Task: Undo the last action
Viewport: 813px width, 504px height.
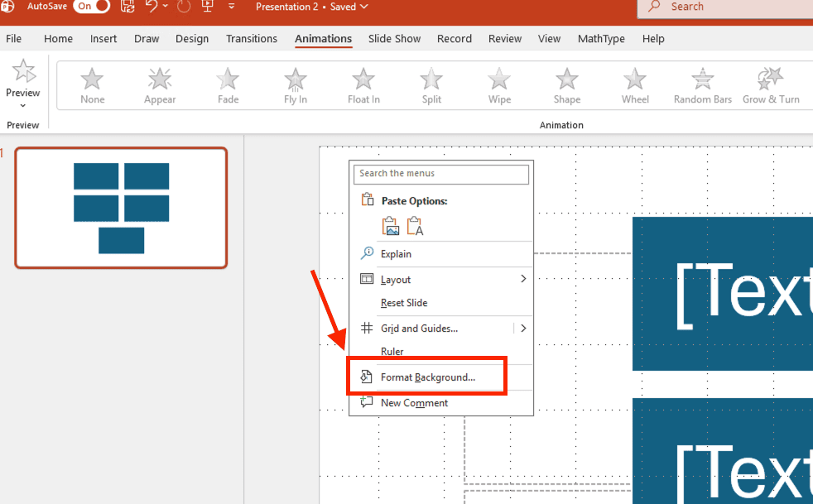Action: point(152,7)
